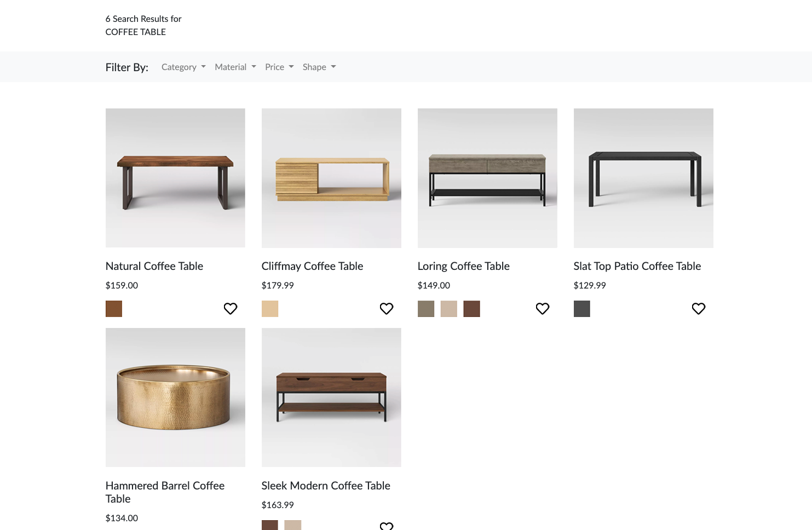812x530 pixels.
Task: Pick the gray-taupe swatch for Loring table
Action: click(x=426, y=309)
